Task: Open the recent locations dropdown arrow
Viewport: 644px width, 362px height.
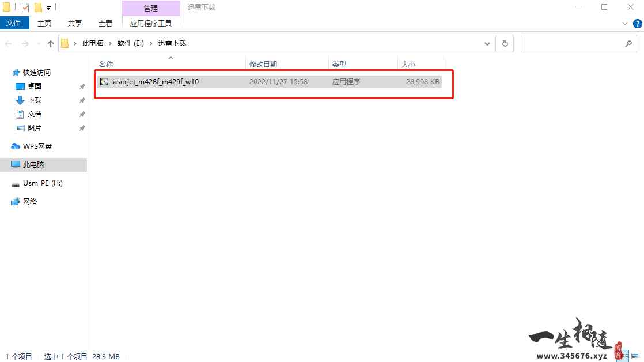Action: coord(38,44)
